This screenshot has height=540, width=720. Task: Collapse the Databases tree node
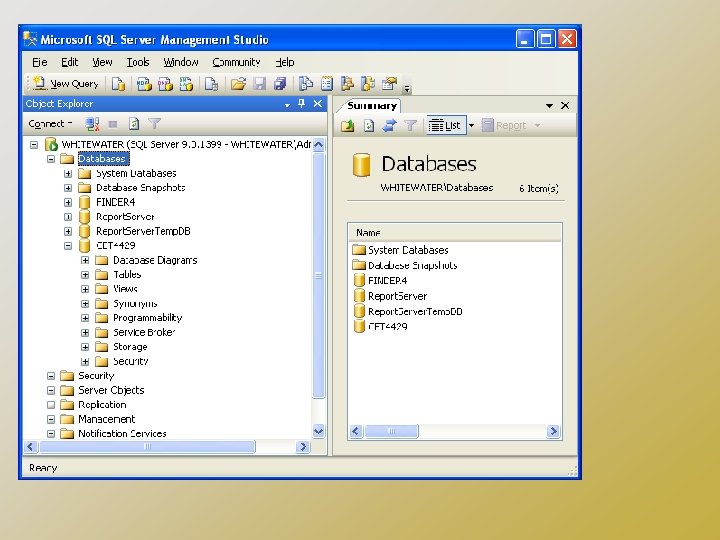[51, 159]
